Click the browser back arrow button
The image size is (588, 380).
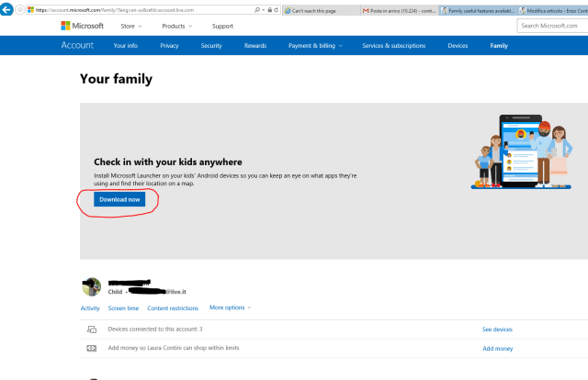pyautogui.click(x=7, y=9)
